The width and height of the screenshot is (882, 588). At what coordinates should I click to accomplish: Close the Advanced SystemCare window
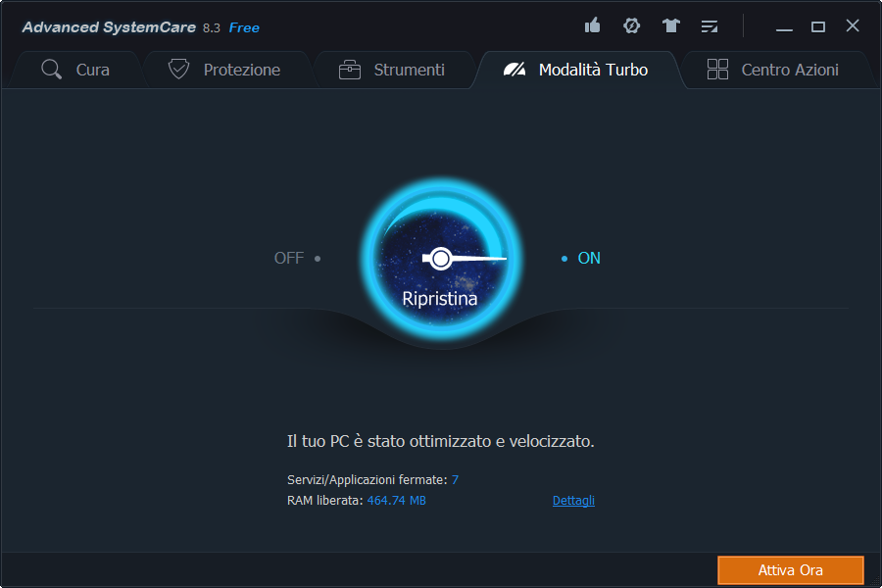(853, 25)
